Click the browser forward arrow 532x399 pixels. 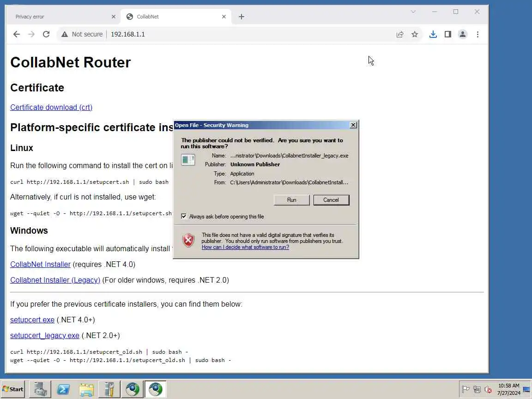coord(31,34)
